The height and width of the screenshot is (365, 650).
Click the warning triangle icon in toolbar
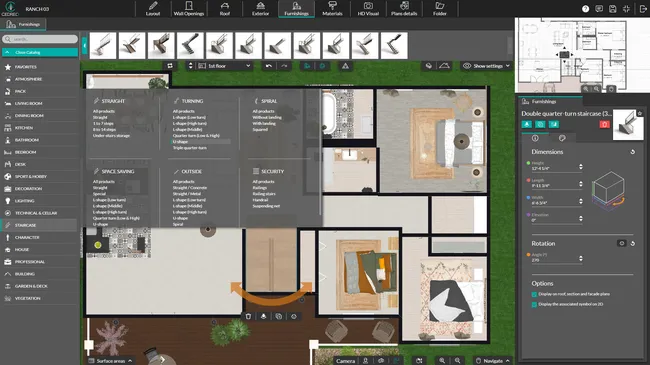pos(345,66)
